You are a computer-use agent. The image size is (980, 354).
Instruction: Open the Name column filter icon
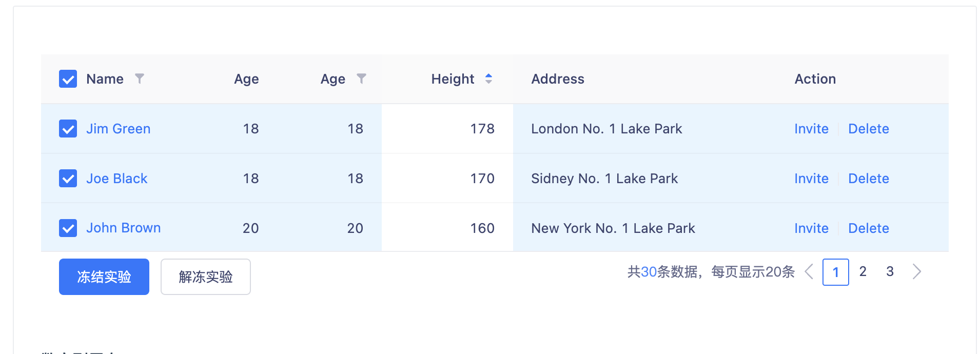click(x=140, y=78)
